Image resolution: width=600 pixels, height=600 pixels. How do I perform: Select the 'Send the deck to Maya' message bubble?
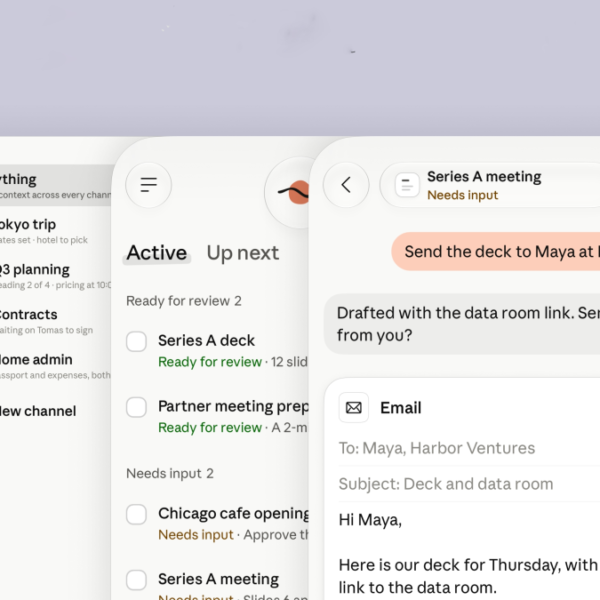[x=496, y=251]
